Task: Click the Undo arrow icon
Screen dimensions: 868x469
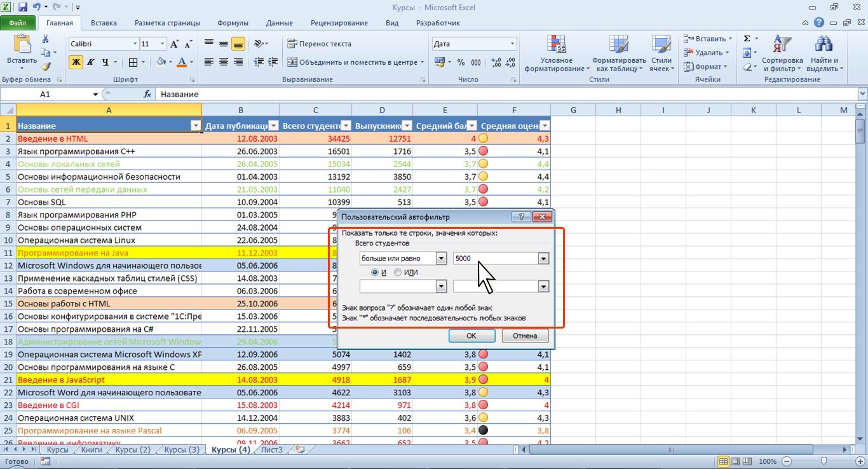Action: [36, 8]
